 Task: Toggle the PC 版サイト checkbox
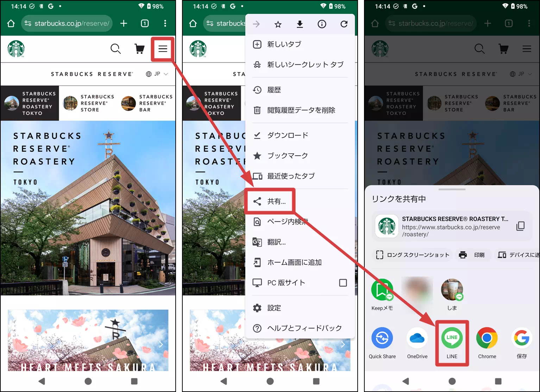(x=343, y=283)
